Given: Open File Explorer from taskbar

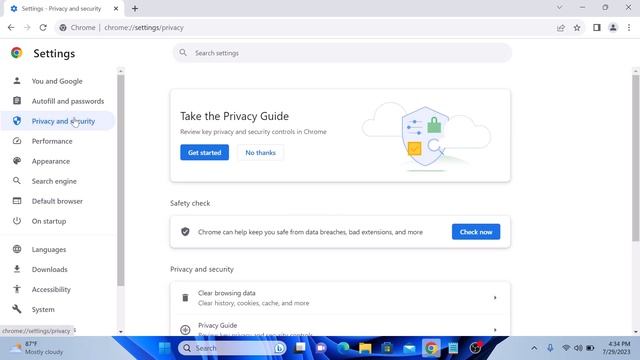Looking at the screenshot, I should pyautogui.click(x=365, y=348).
